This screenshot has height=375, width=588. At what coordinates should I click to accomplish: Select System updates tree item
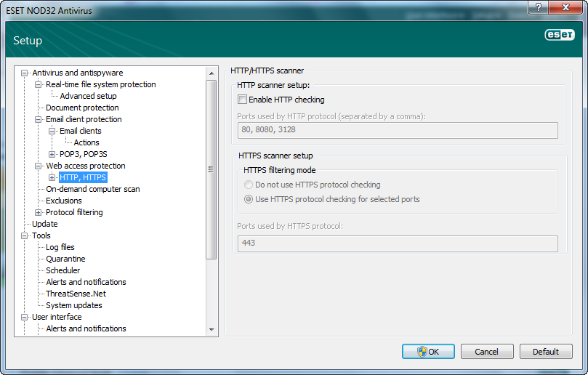[x=74, y=305]
